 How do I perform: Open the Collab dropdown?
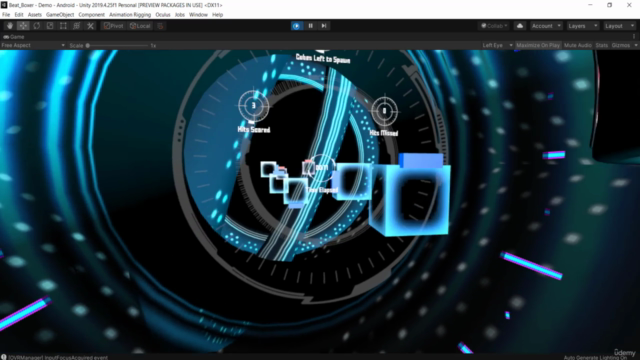click(494, 26)
